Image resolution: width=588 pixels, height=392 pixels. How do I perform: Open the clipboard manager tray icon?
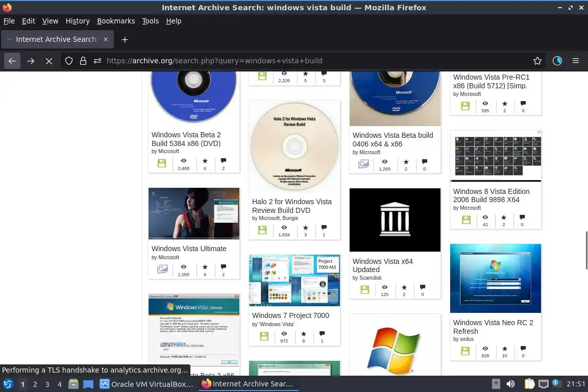[x=529, y=384]
